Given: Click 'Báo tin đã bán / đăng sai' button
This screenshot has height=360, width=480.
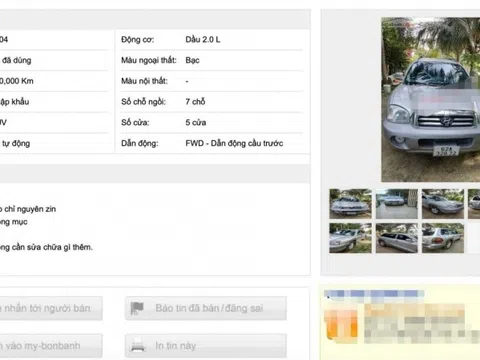Looking at the screenshot, I should [206, 308].
